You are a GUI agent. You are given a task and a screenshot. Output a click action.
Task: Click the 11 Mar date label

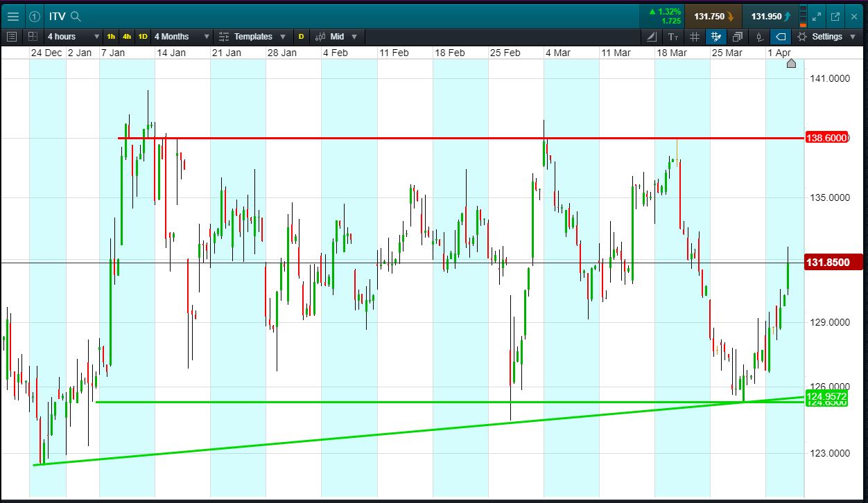click(x=616, y=53)
